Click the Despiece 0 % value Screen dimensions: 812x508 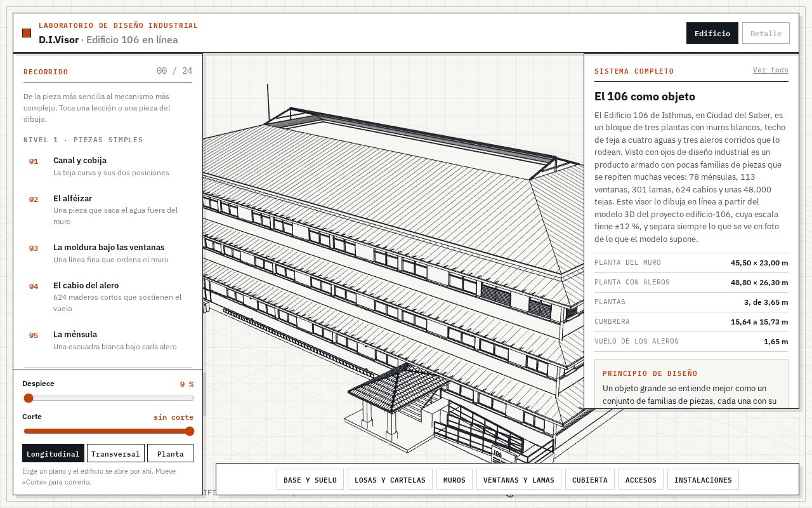[187, 384]
